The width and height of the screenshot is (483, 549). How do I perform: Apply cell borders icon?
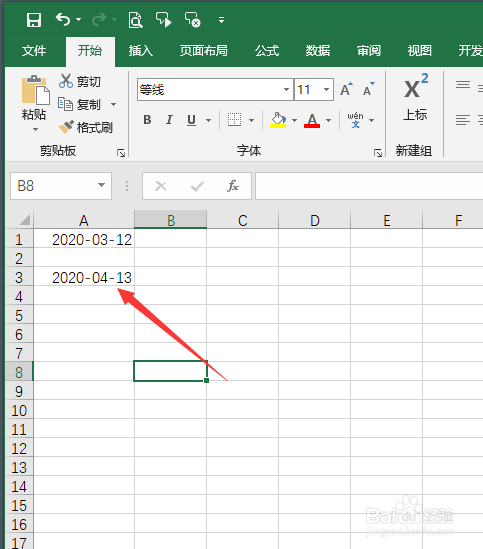coord(234,120)
